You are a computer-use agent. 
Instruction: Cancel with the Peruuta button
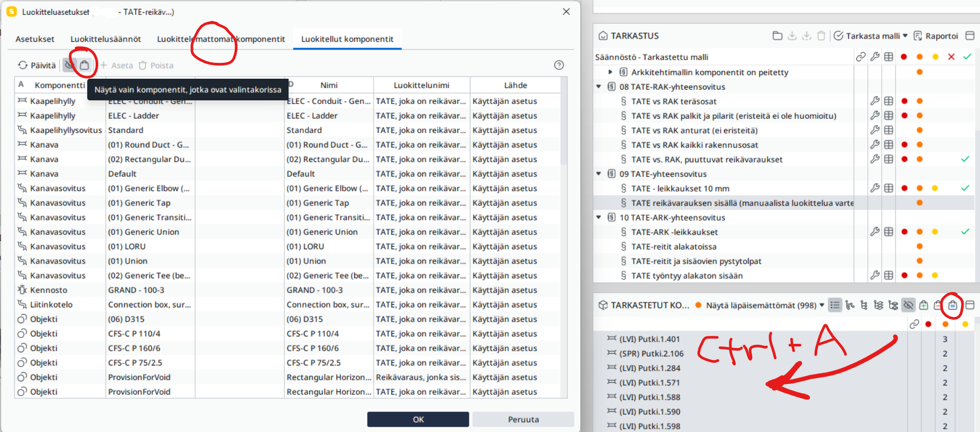tap(523, 419)
